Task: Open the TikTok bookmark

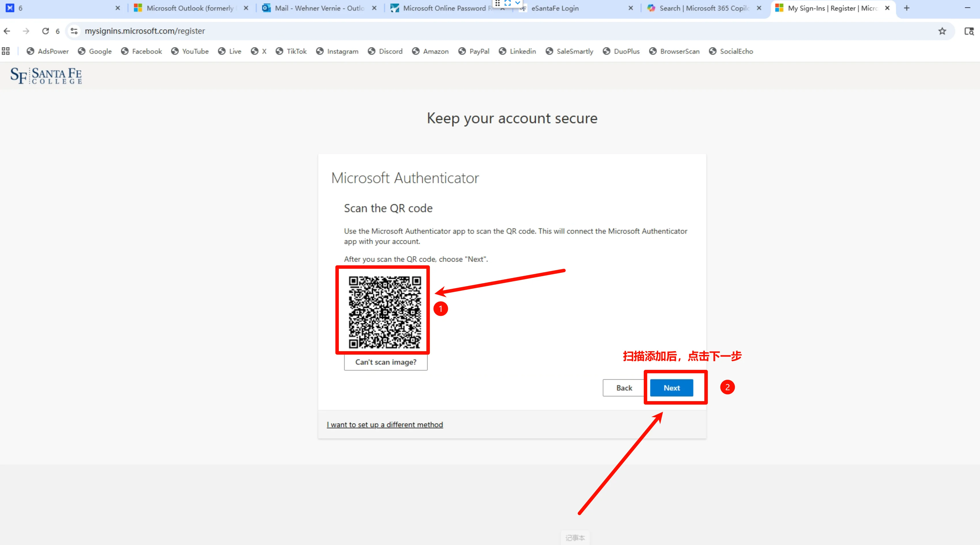Action: coord(291,51)
